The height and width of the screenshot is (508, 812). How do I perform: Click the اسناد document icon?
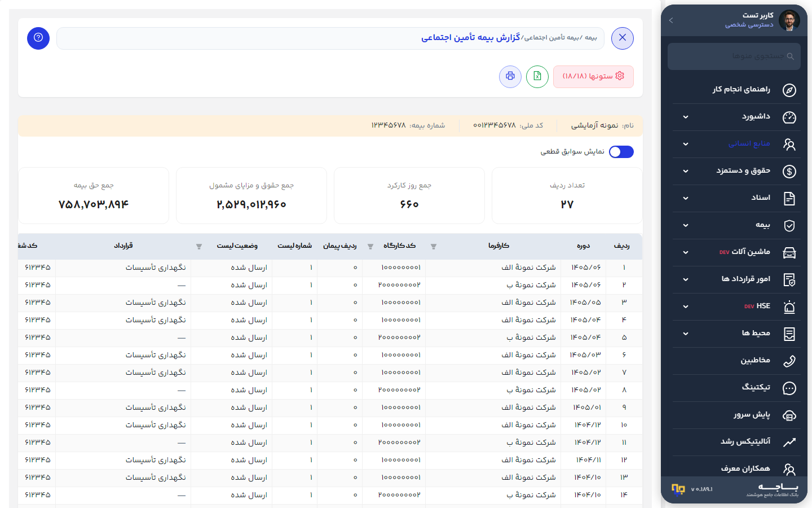(789, 198)
